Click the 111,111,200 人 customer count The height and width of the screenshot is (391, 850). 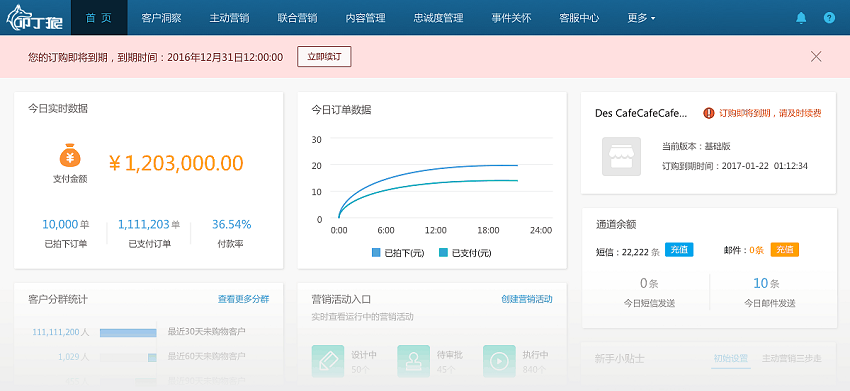tap(61, 332)
